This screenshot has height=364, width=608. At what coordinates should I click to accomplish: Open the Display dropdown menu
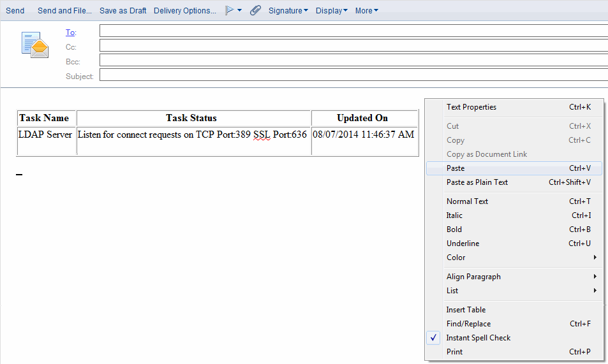[332, 11]
